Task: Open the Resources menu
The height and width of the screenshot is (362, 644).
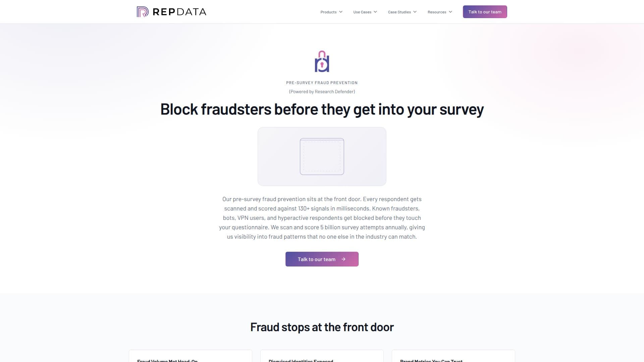Action: tap(440, 12)
